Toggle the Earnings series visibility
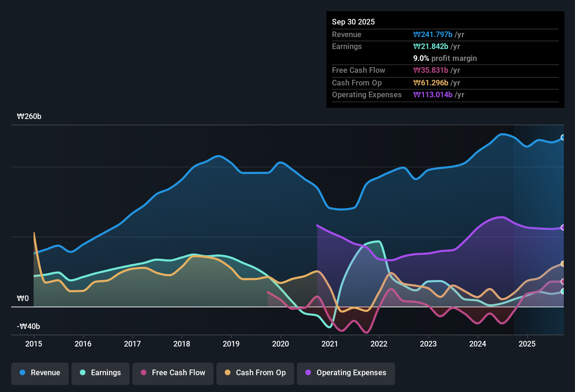575x392 pixels. pos(101,373)
